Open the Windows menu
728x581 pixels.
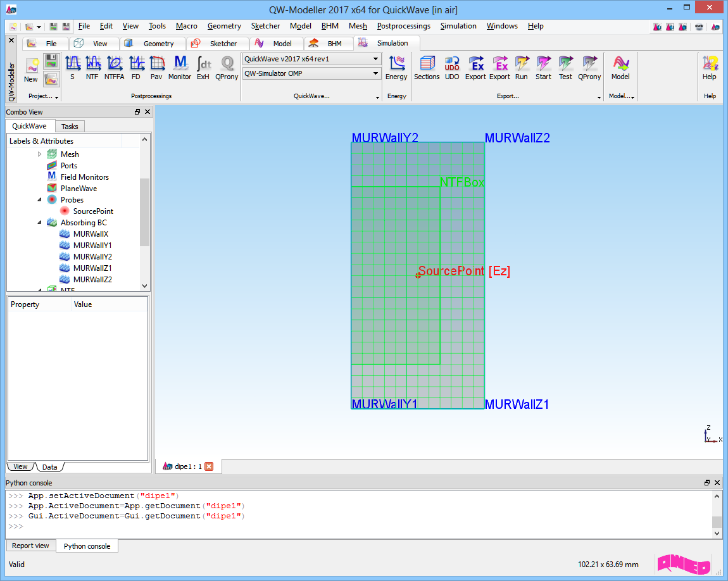tap(502, 26)
